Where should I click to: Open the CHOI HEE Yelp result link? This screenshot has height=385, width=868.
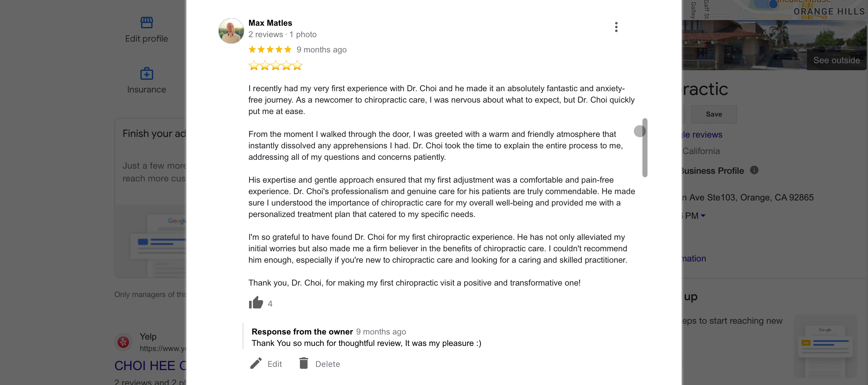(150, 365)
